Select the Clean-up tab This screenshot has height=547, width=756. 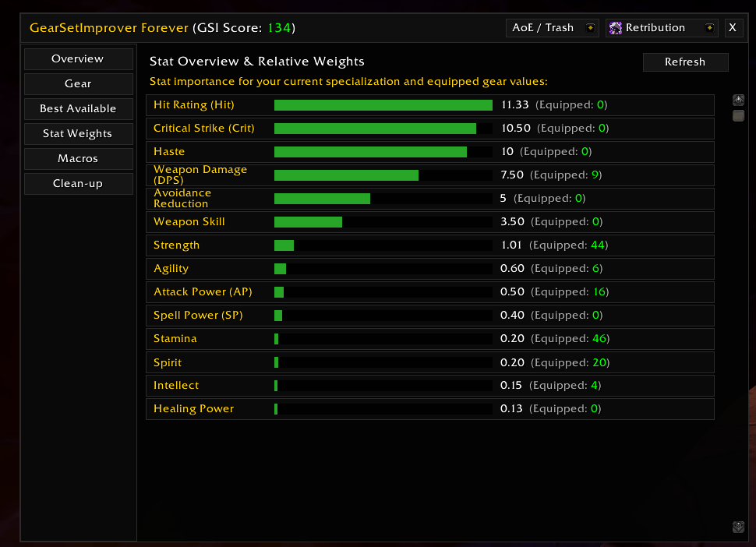coord(78,184)
